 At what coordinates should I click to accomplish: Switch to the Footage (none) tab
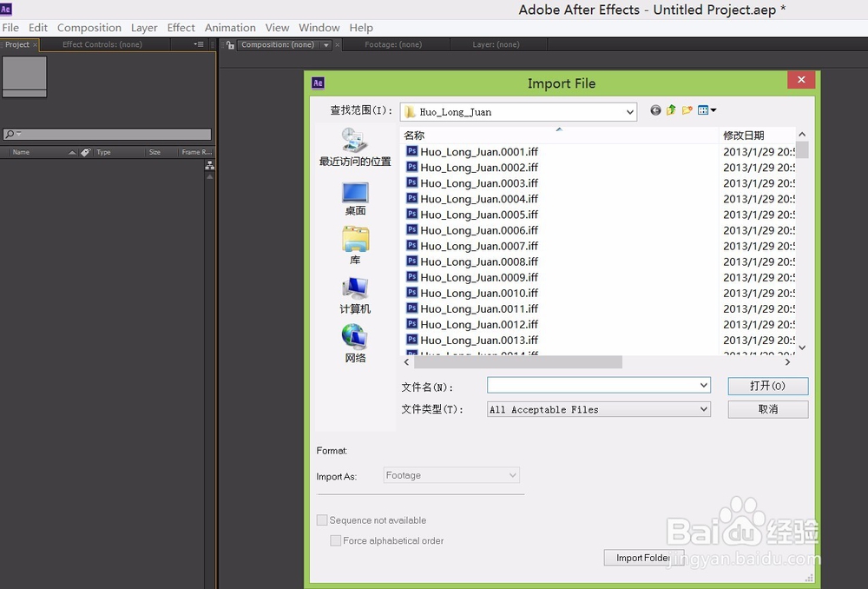tap(393, 44)
